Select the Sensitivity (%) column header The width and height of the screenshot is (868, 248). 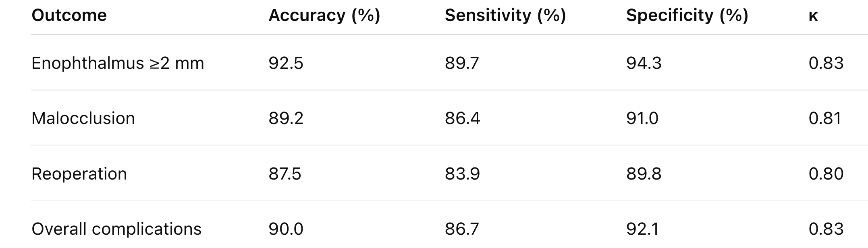[x=505, y=16]
